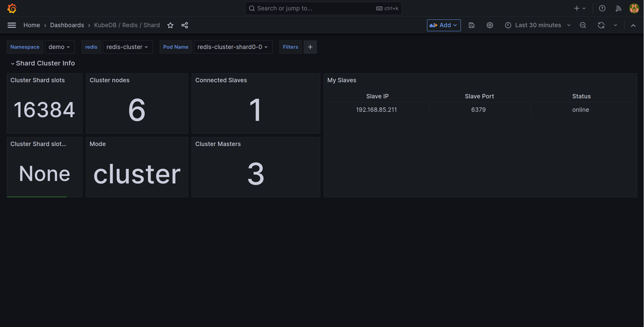Open the main navigation hamburger menu
644x327 pixels.
pos(11,25)
